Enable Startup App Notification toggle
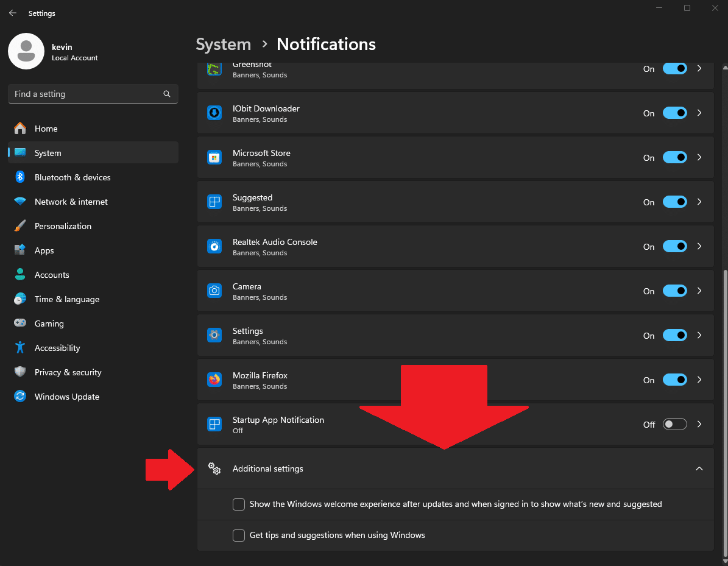 674,425
